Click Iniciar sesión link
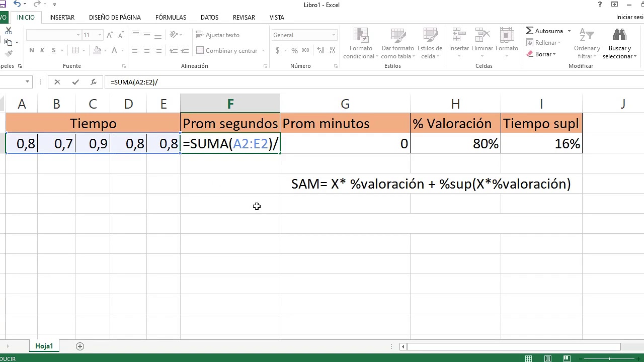 630,17
